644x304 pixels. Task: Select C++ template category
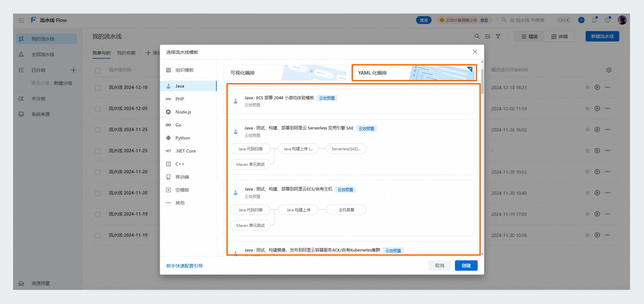point(188,164)
